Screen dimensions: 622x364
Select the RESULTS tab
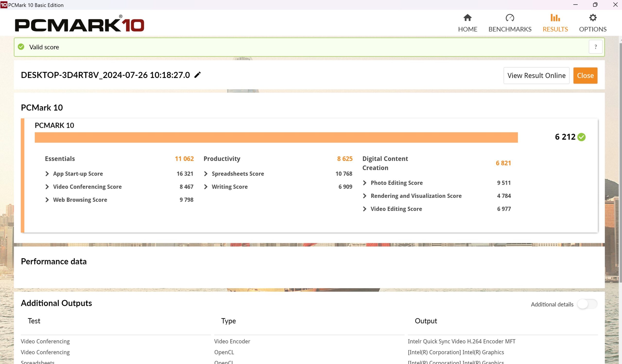(x=555, y=23)
